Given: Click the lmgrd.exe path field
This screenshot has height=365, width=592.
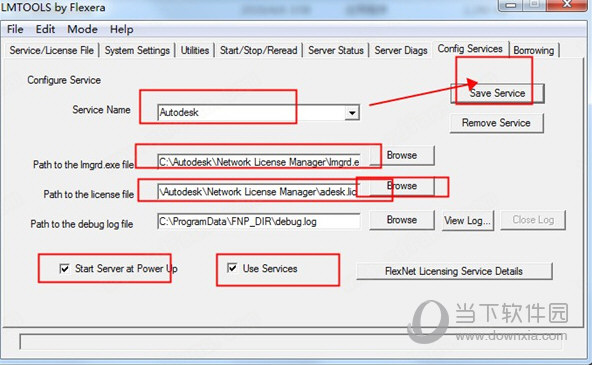Looking at the screenshot, I should click(259, 162).
